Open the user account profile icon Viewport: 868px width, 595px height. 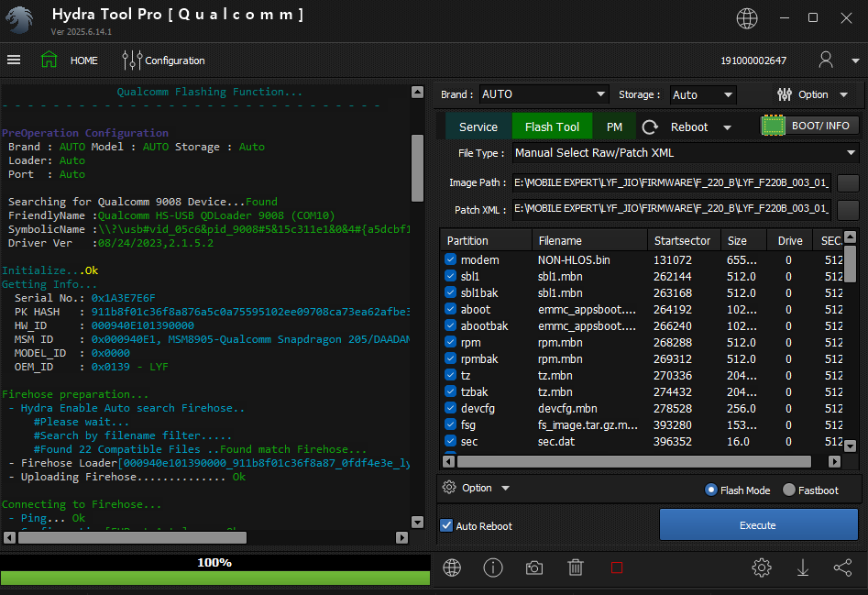coord(825,60)
